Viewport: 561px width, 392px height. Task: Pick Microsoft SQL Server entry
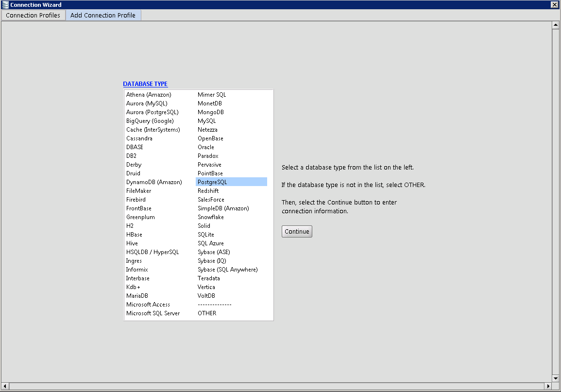click(153, 313)
